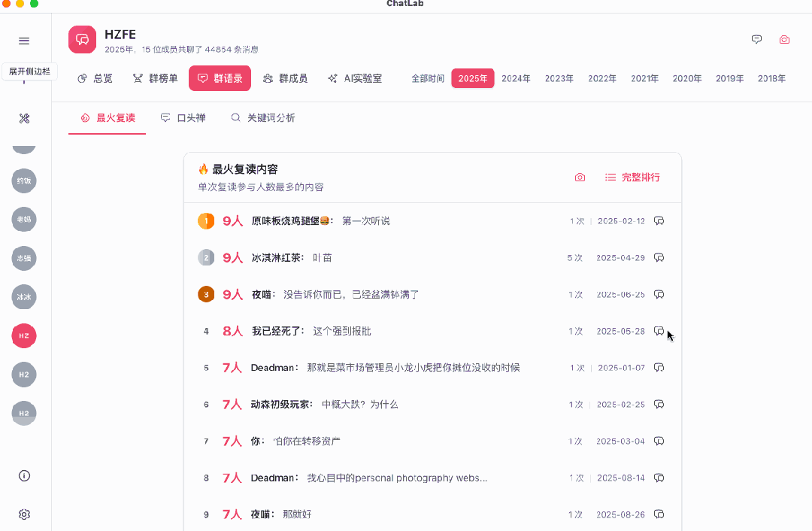Open the 关键词分析 analysis tab

(262, 117)
